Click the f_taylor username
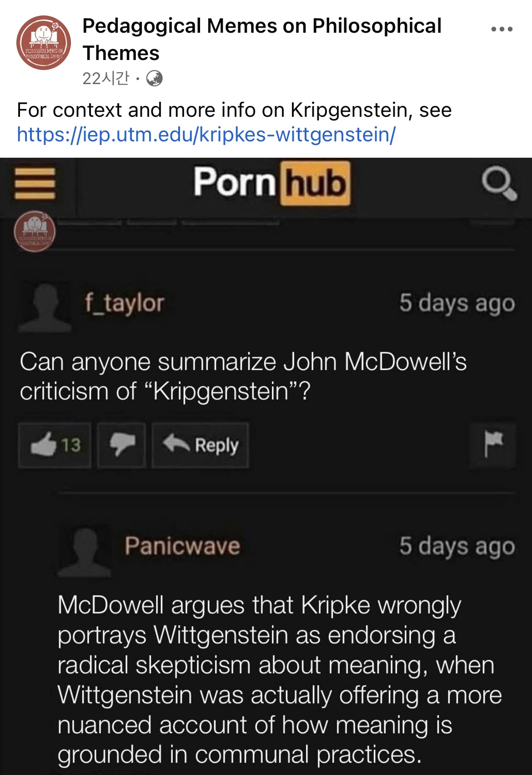Image resolution: width=532 pixels, height=775 pixels. 124,303
